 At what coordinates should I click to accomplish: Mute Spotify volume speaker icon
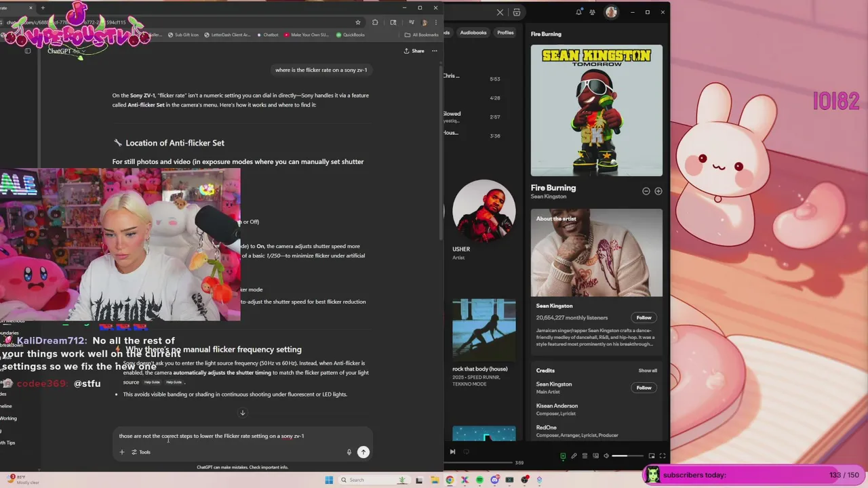606,456
